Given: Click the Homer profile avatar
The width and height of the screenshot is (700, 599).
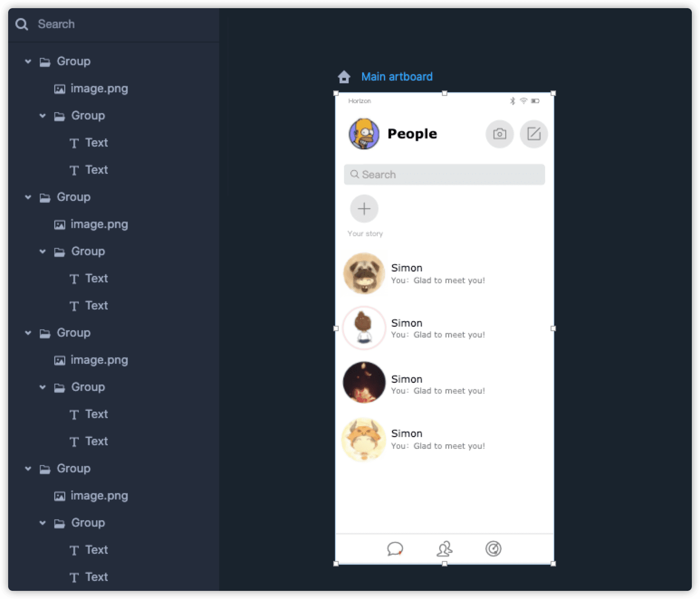Looking at the screenshot, I should 364,134.
